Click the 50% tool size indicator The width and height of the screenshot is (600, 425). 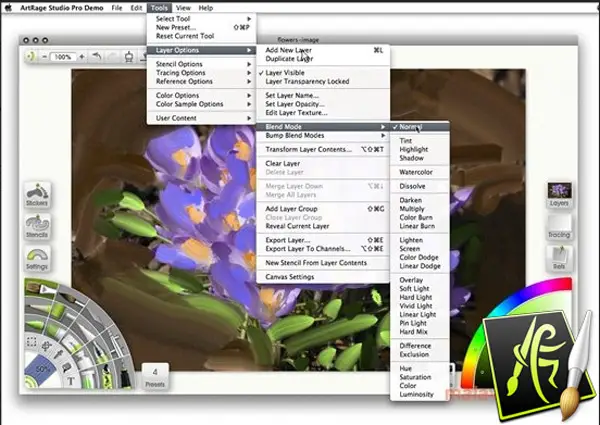42,369
